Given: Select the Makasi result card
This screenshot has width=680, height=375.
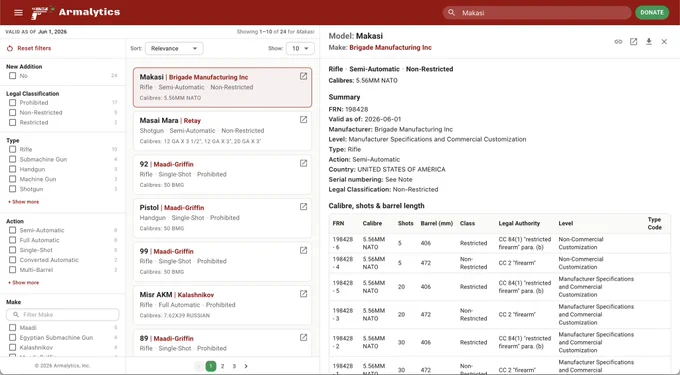Looking at the screenshot, I should pos(222,87).
